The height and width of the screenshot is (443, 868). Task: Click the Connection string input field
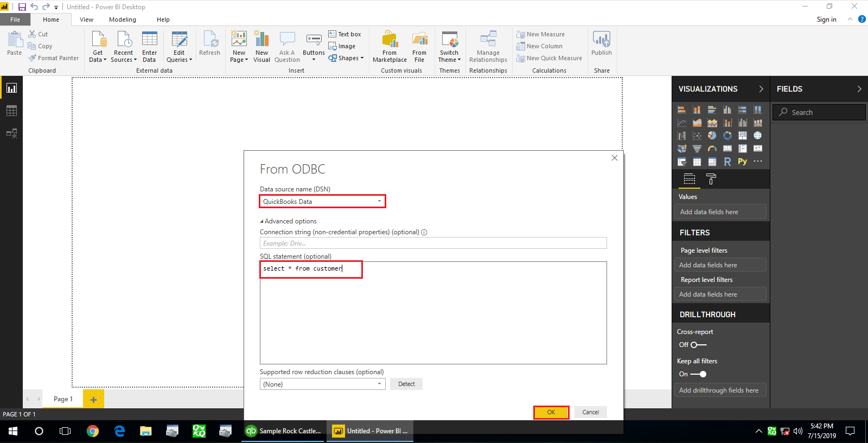pyautogui.click(x=433, y=243)
